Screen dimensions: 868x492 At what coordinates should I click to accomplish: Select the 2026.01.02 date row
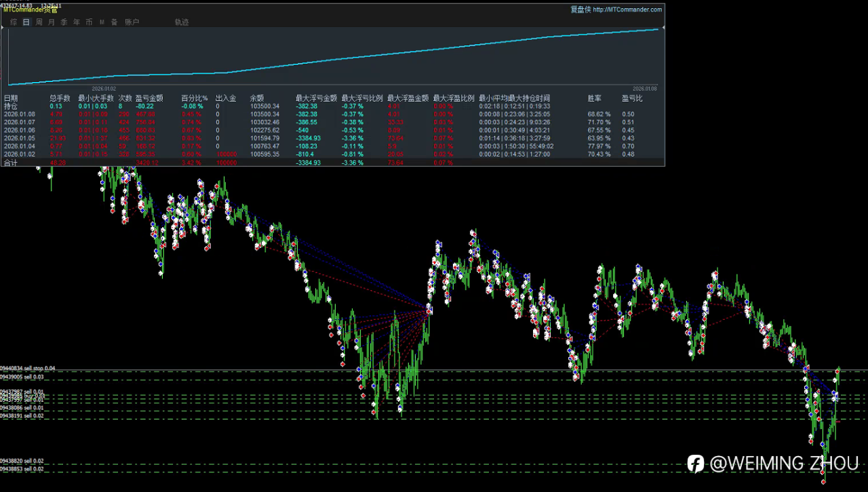click(19, 154)
